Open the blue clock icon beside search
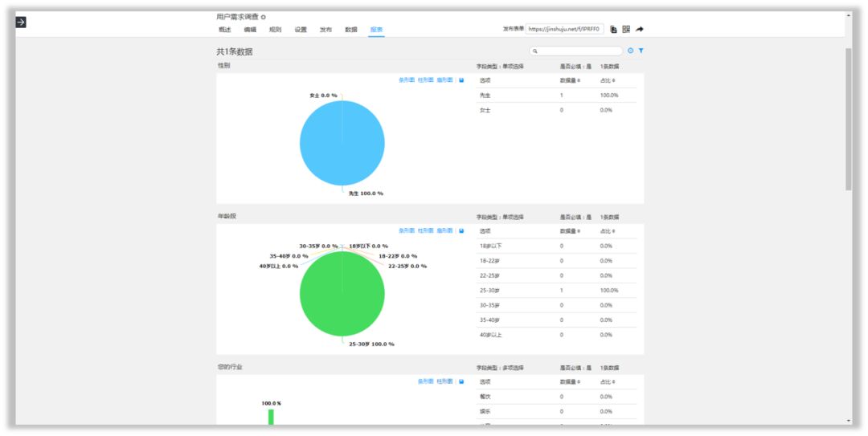Screen dimensions: 868x436 (631, 51)
